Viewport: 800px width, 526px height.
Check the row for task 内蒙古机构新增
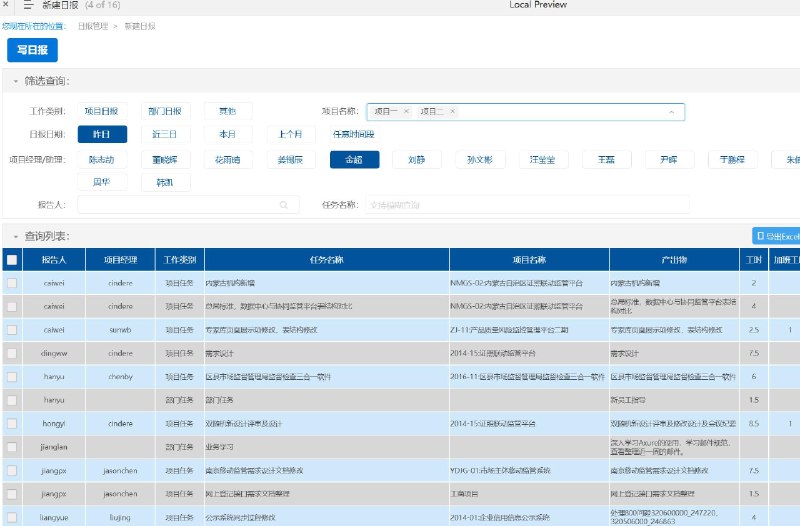tap(12, 283)
